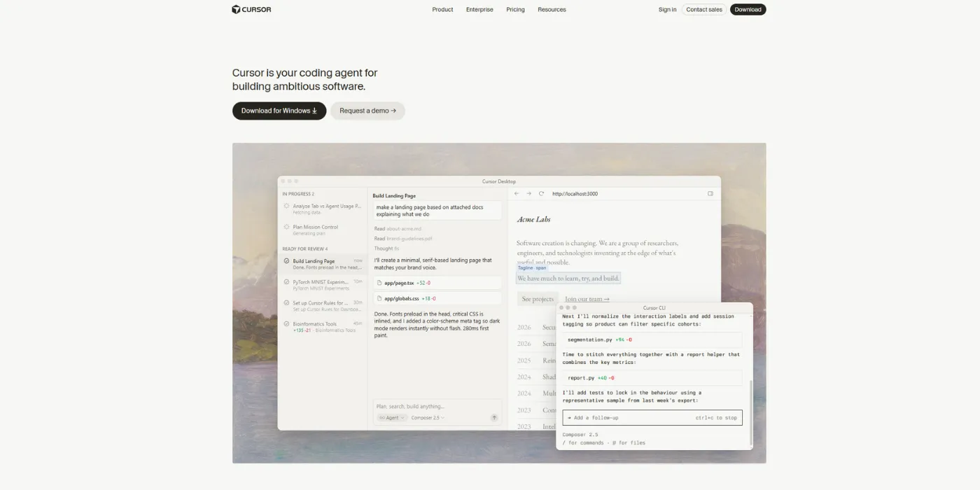Click checkmark icon beside Bioinformatics Tools
The image size is (980, 490).
click(x=286, y=324)
